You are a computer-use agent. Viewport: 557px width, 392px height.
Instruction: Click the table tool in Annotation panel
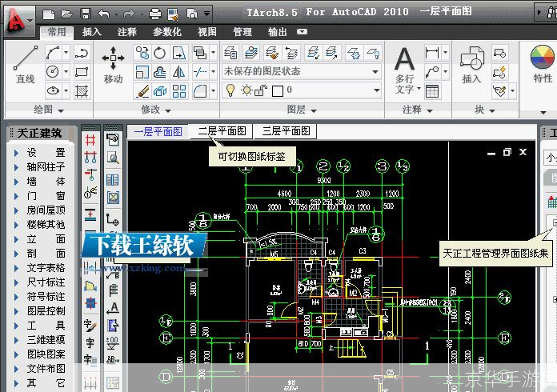(432, 91)
